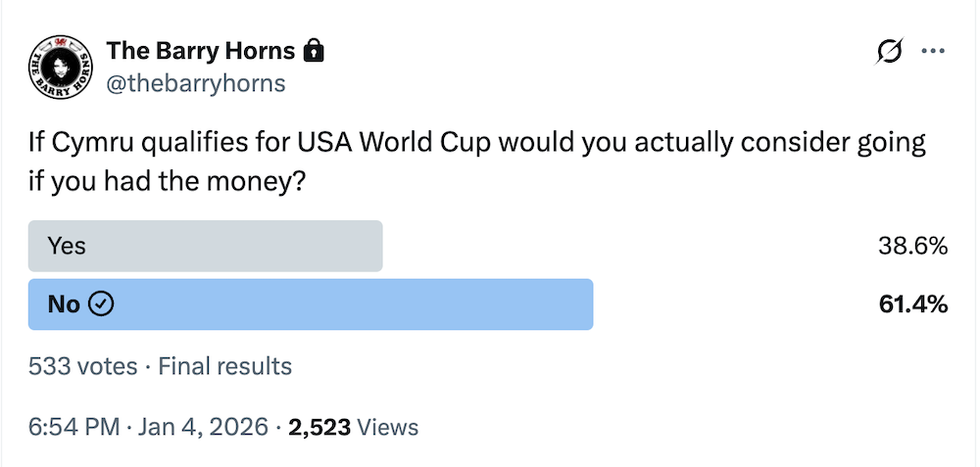Open the 6:54 PM timestamp link

tap(73, 427)
